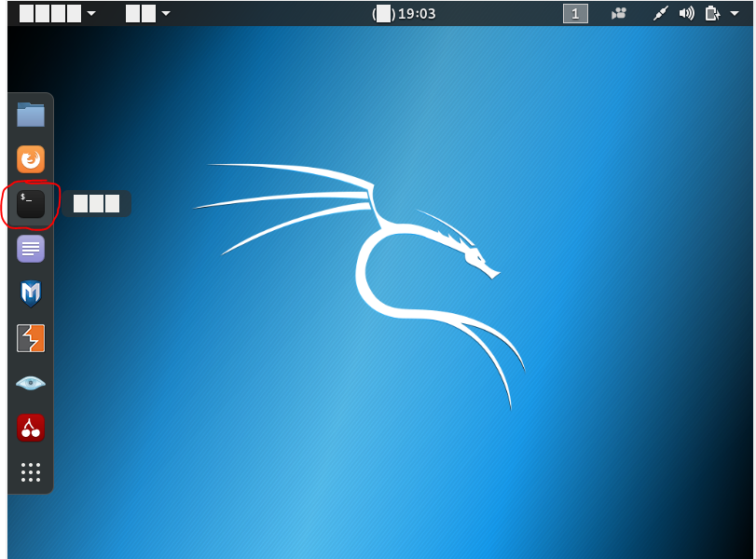Click the video camera recorder icon
The image size is (756, 559).
point(619,13)
